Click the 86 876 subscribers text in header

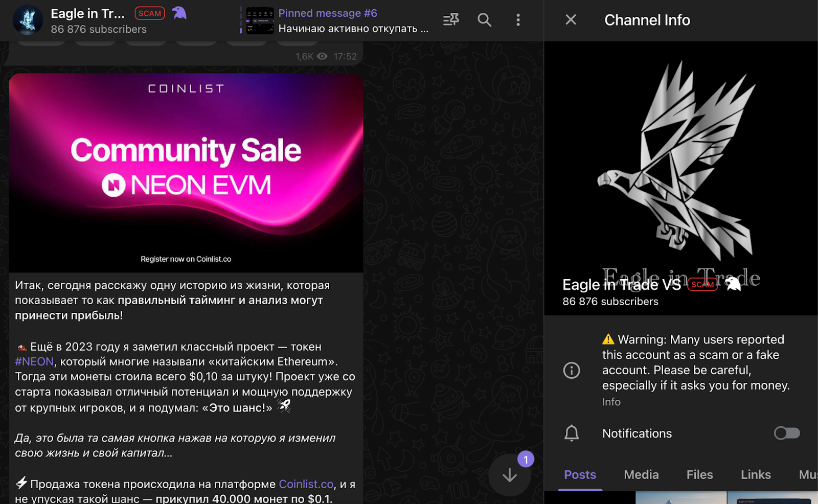click(99, 29)
